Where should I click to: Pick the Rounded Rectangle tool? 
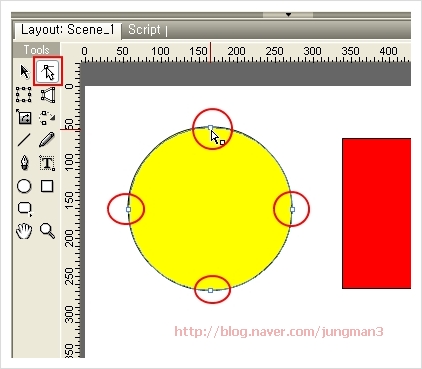tap(25, 209)
